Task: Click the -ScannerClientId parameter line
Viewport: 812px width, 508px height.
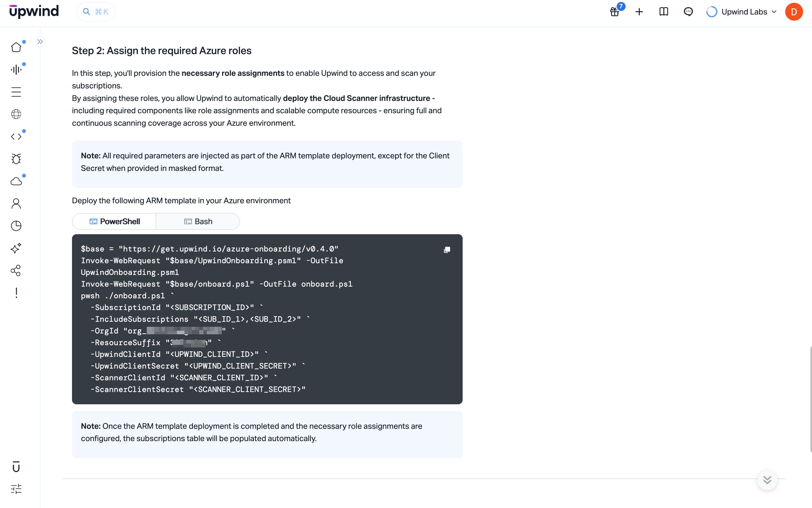Action: pyautogui.click(x=184, y=378)
